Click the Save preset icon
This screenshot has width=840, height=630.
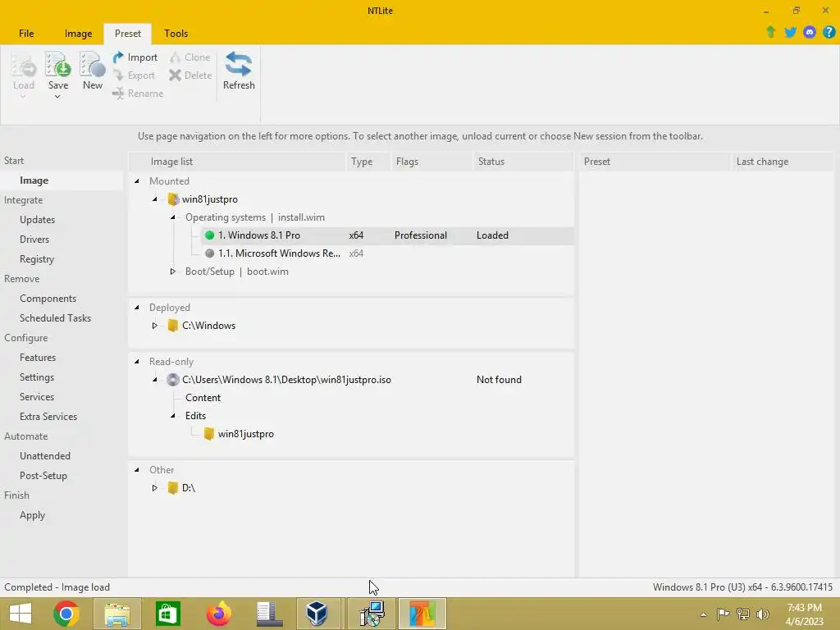coord(58,65)
